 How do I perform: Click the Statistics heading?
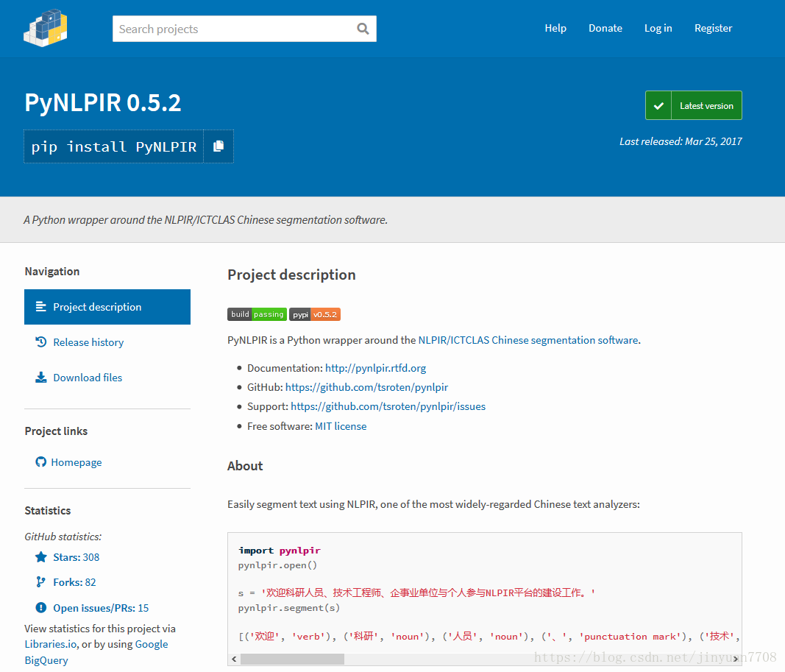(48, 510)
